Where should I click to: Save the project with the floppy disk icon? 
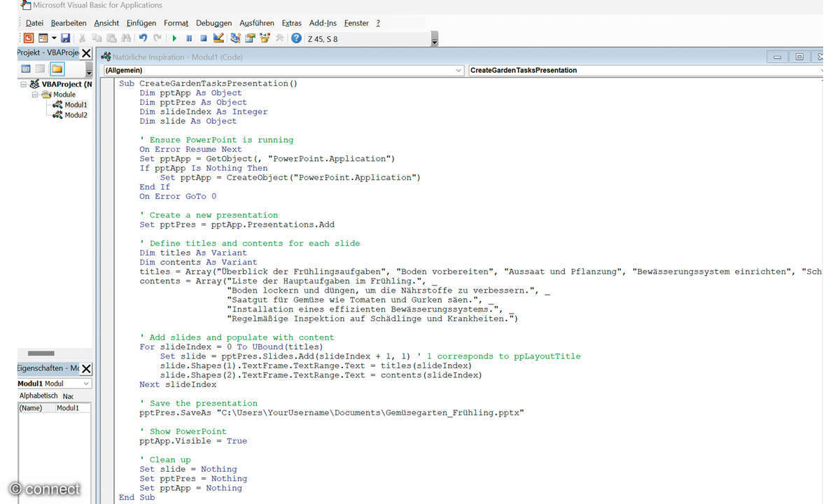click(65, 38)
